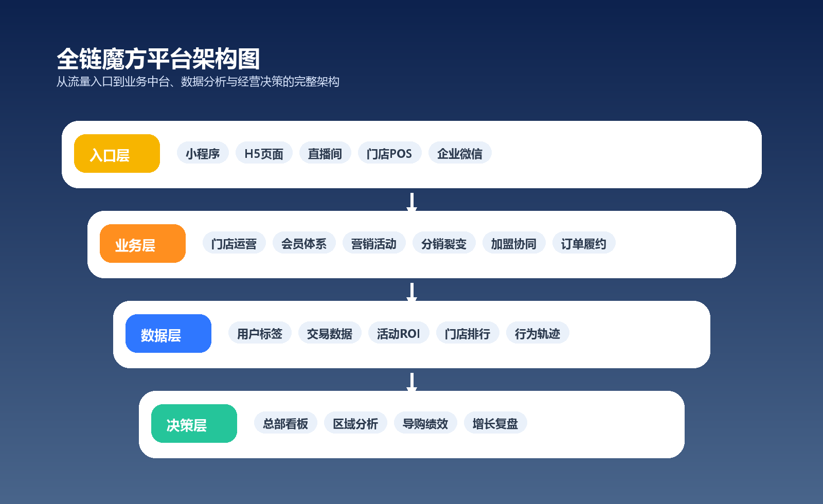
Task: Select the H5页面 chip
Action: point(264,153)
